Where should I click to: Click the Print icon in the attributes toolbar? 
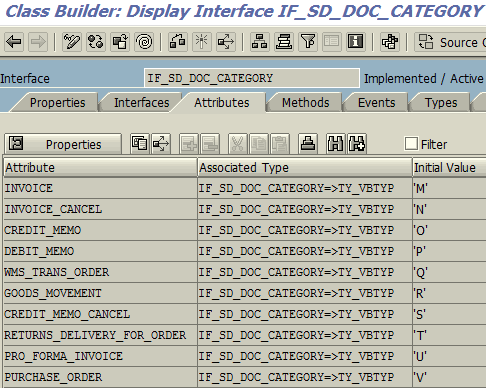click(308, 144)
